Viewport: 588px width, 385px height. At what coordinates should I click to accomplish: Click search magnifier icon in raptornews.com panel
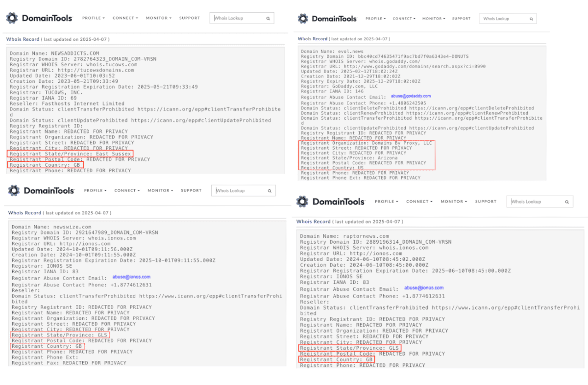(x=566, y=202)
